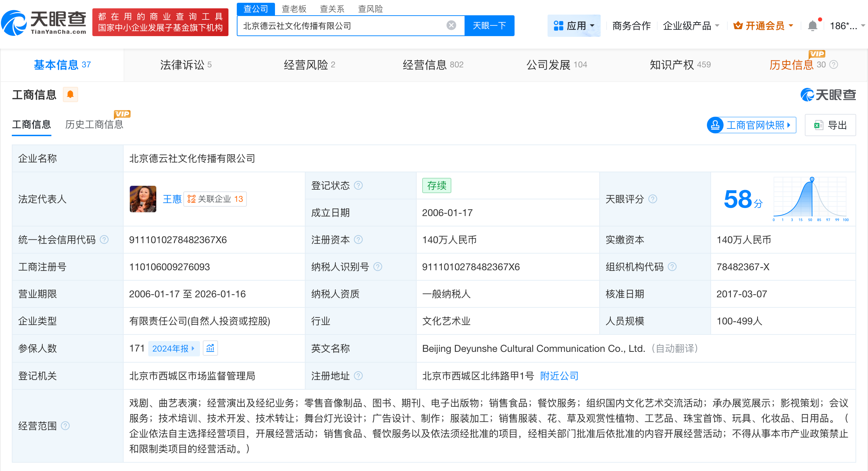868x471 pixels.
Task: Open the 工商官网快照 snapshot icon
Action: [715, 125]
